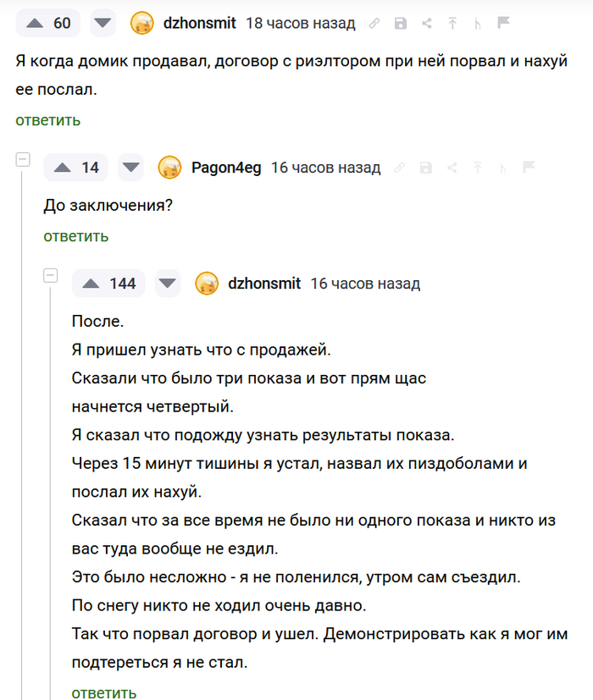Share Pagon4eg's reply
The width and height of the screenshot is (593, 700).
[x=452, y=168]
